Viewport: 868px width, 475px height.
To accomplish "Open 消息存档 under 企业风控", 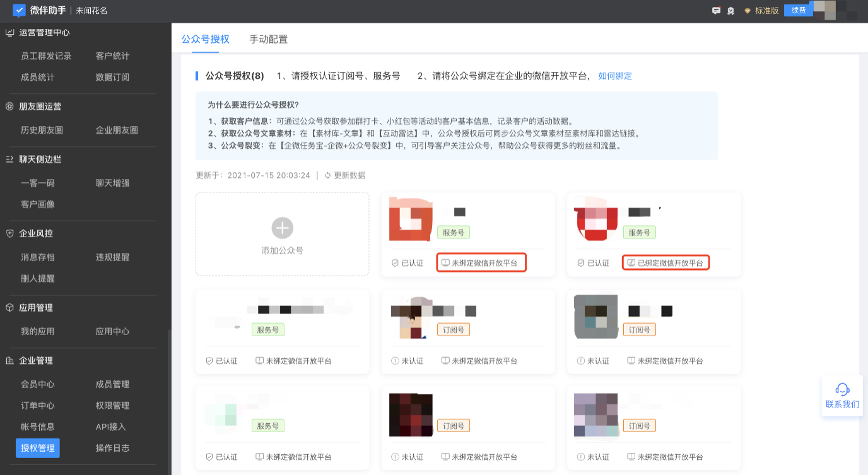I will (x=37, y=257).
